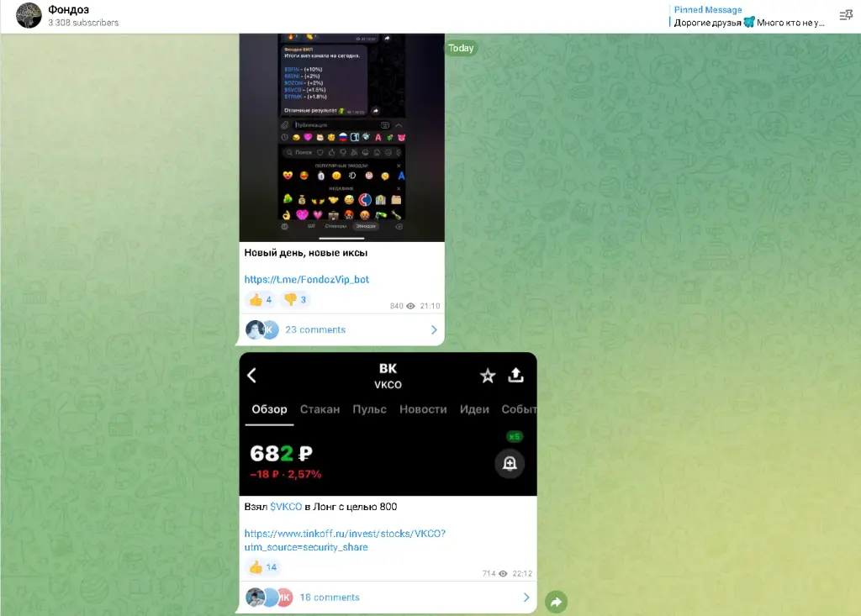The width and height of the screenshot is (861, 616).
Task: Add thumbs-down reaction showing 3
Action: click(x=295, y=300)
